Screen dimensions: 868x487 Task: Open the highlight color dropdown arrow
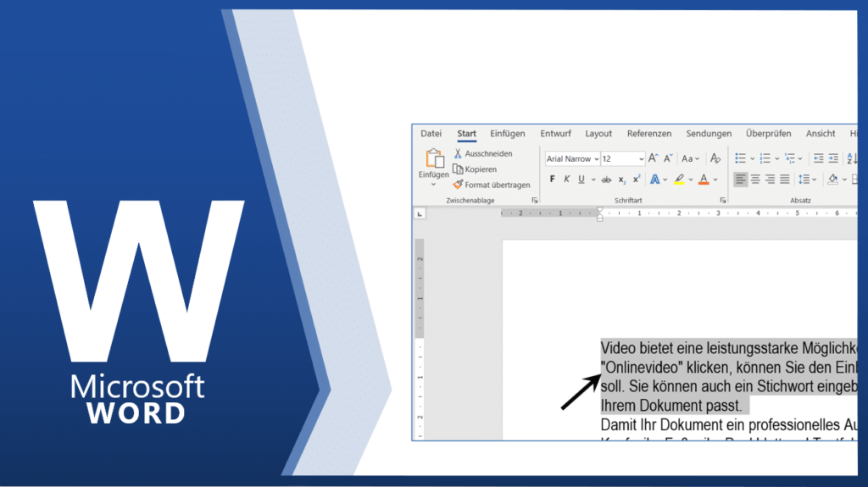coord(691,180)
